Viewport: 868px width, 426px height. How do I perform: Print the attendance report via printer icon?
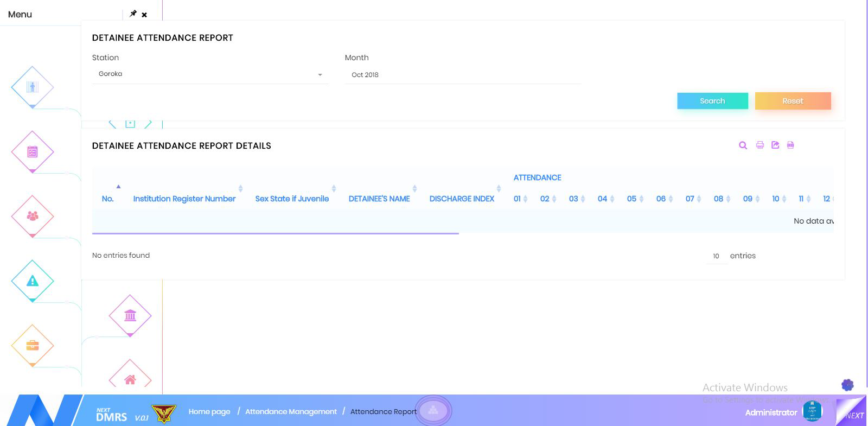pyautogui.click(x=760, y=145)
